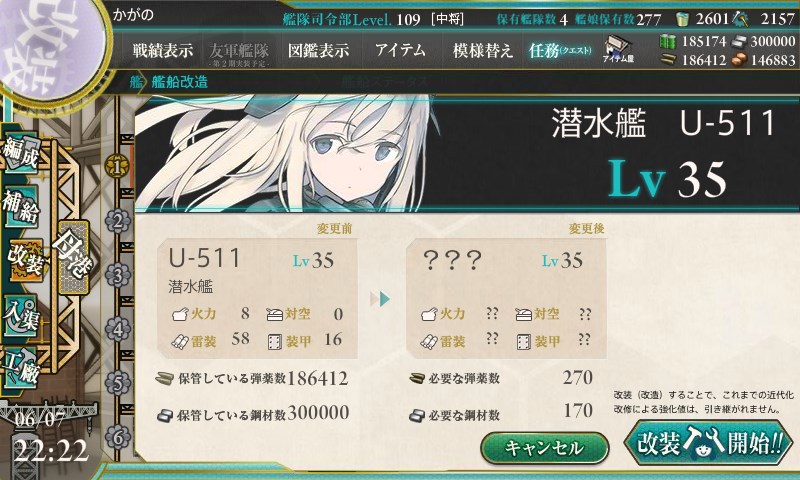
Task: Start remodel with 改装開始 button
Action: pos(709,442)
